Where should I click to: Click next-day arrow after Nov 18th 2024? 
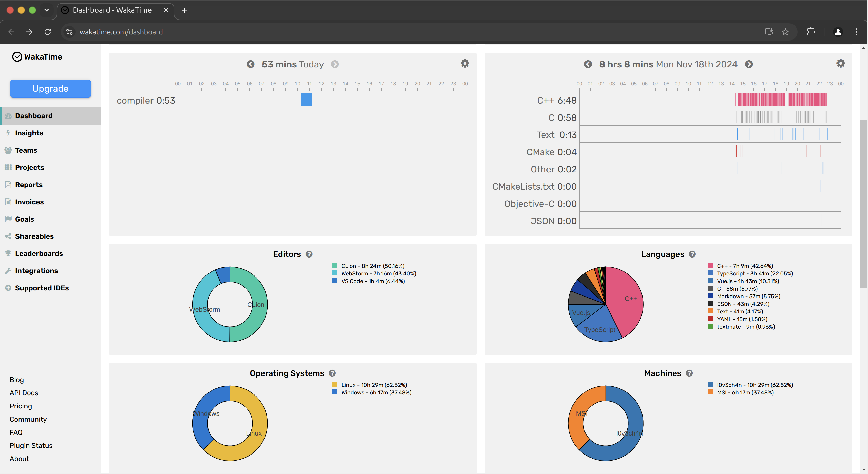(x=749, y=64)
